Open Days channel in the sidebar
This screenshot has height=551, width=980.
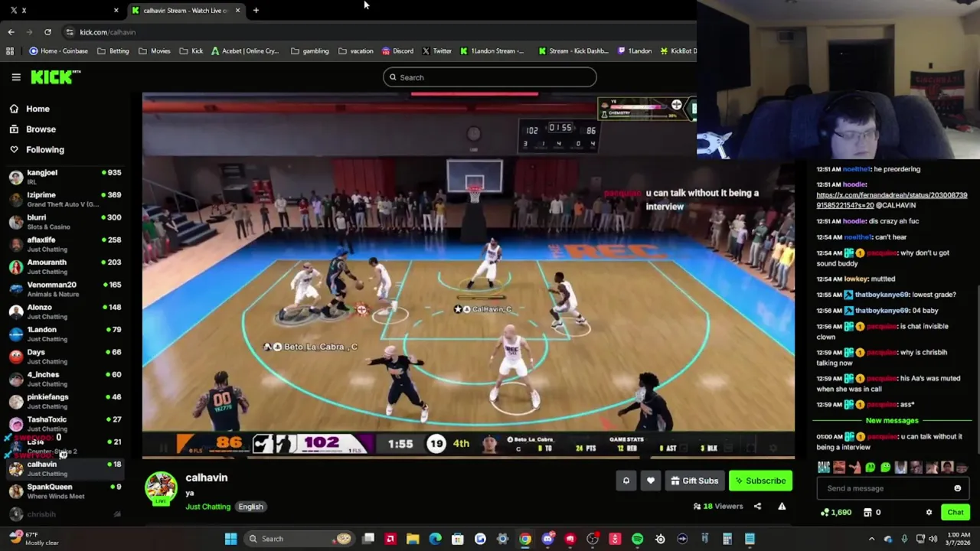click(x=65, y=357)
